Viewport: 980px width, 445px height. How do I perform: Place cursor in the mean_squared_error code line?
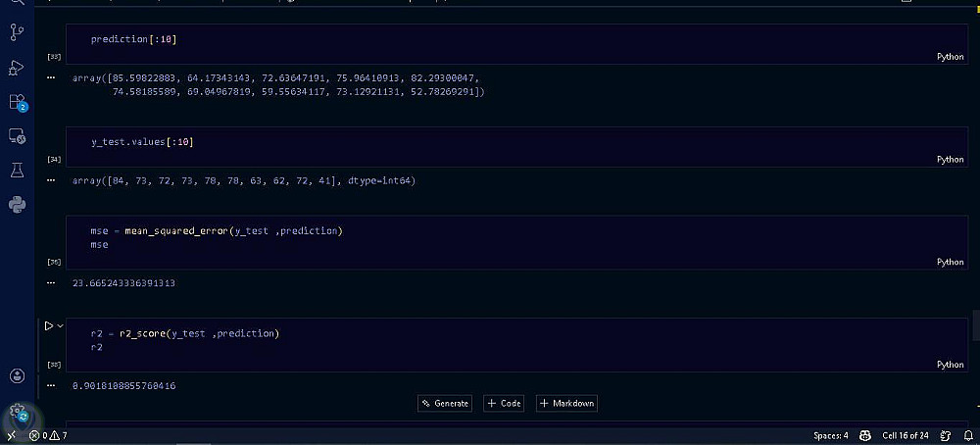(217, 231)
